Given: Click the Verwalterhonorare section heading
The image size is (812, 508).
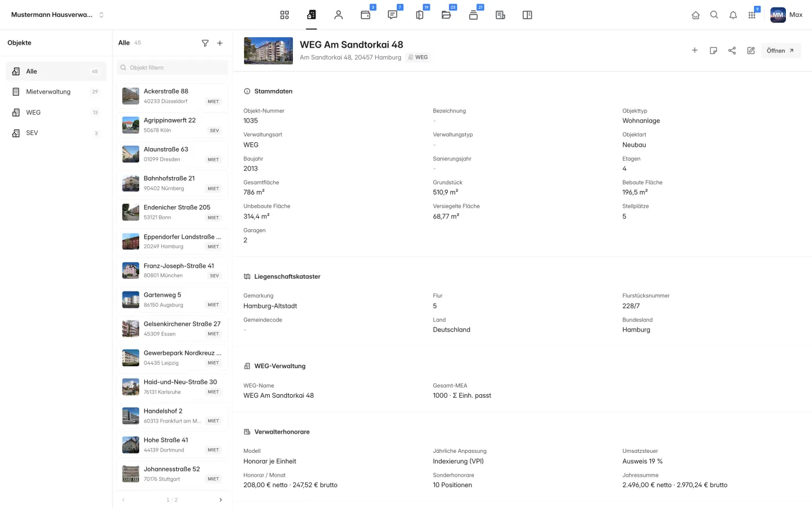Looking at the screenshot, I should click(x=282, y=432).
